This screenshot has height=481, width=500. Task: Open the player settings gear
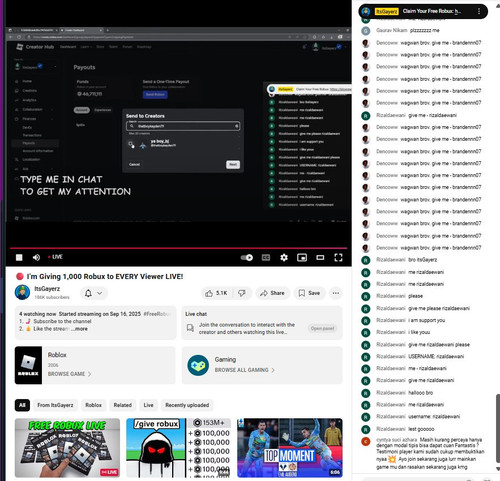pyautogui.click(x=284, y=257)
